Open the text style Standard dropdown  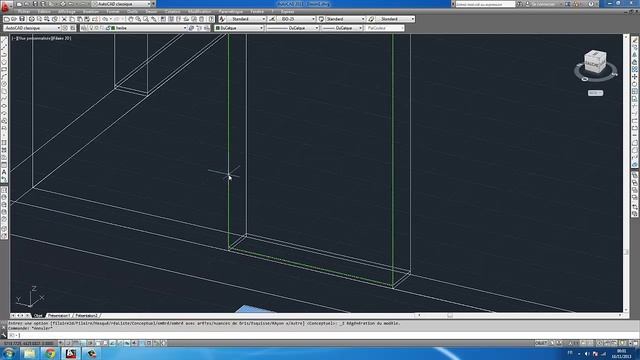point(246,19)
